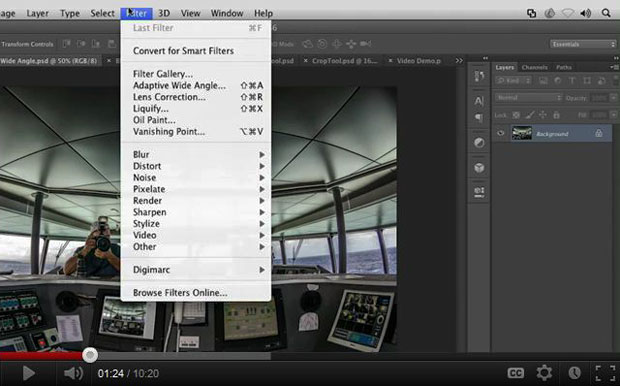Open the Character panel icon
This screenshot has width=620, height=386.
[x=479, y=101]
